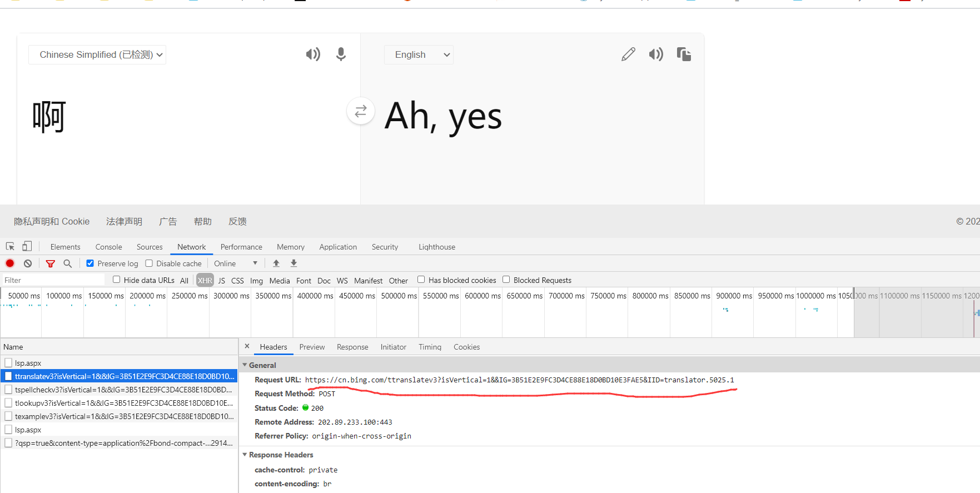This screenshot has height=493, width=980.
Task: Open 隐私声明和 Cookie footer link
Action: (52, 221)
